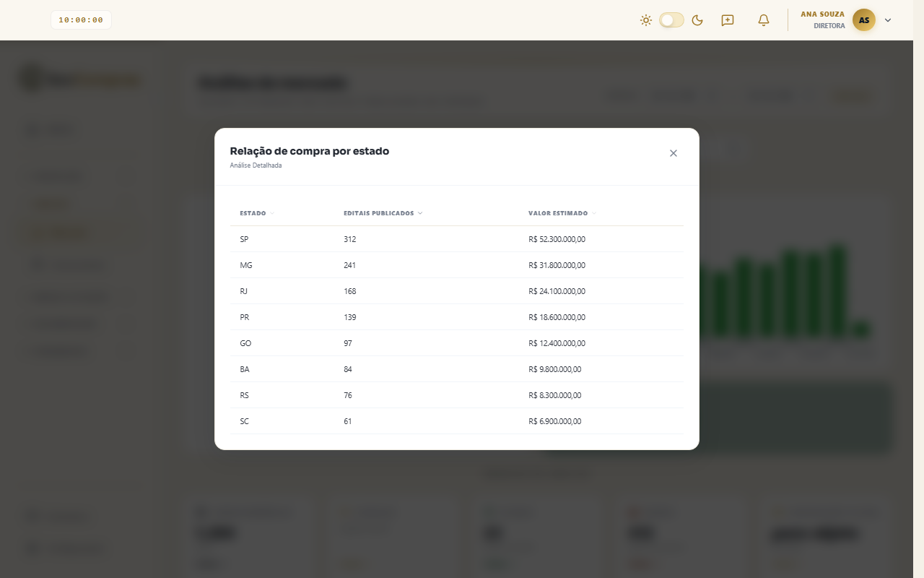Expand the Ana Souza profile menu
Screen dimensions: 924x578
pyautogui.click(x=888, y=20)
